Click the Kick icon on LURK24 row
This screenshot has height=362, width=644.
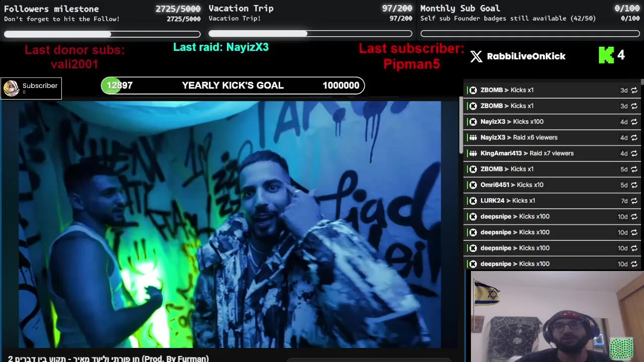pos(473,201)
